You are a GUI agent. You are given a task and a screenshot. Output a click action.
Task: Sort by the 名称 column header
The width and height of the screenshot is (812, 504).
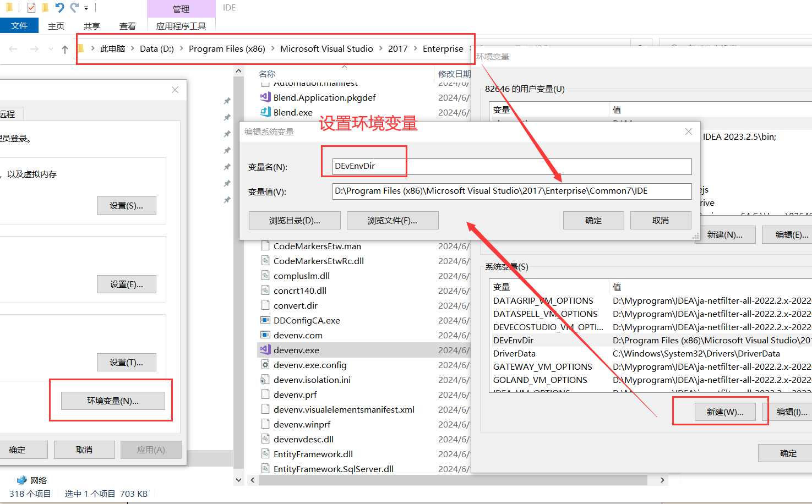pyautogui.click(x=267, y=74)
